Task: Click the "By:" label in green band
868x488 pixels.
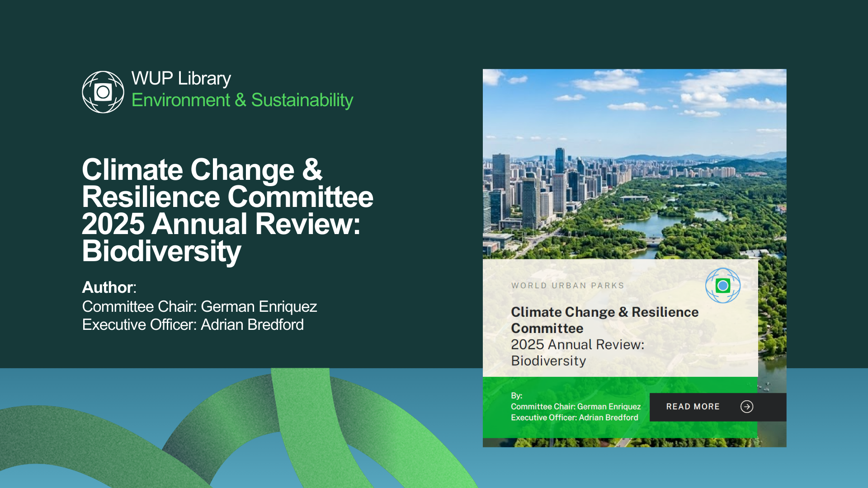Action: click(x=516, y=395)
